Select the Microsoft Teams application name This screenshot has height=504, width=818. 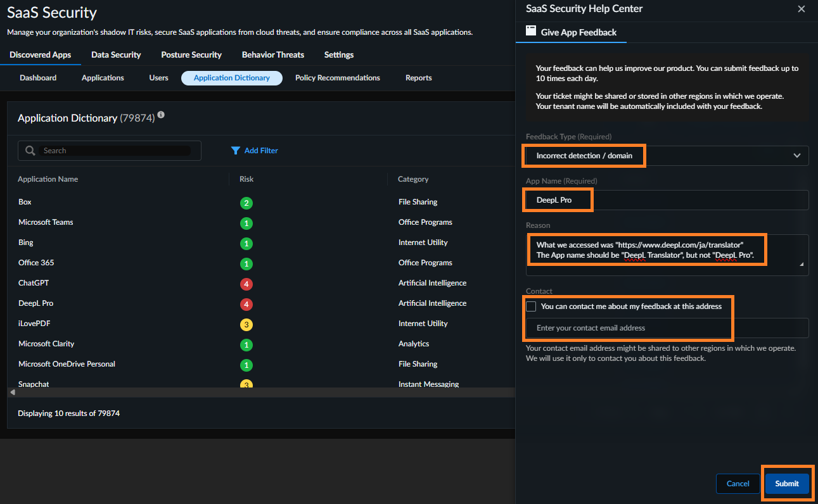(x=46, y=222)
